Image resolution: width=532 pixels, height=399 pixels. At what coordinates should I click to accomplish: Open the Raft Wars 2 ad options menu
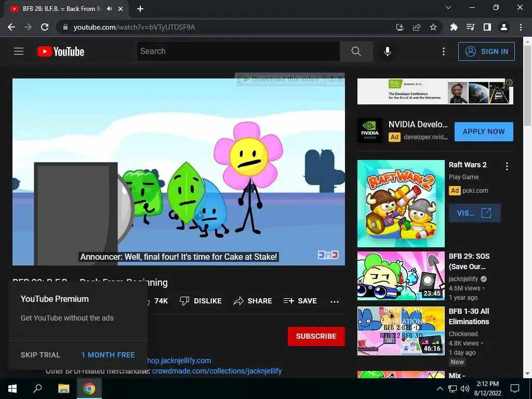pos(507,166)
